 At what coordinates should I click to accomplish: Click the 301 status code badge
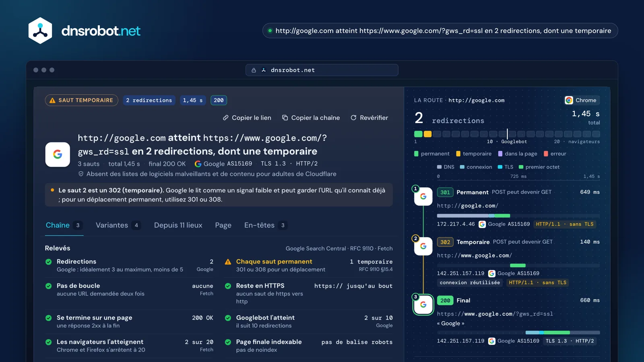tap(445, 192)
